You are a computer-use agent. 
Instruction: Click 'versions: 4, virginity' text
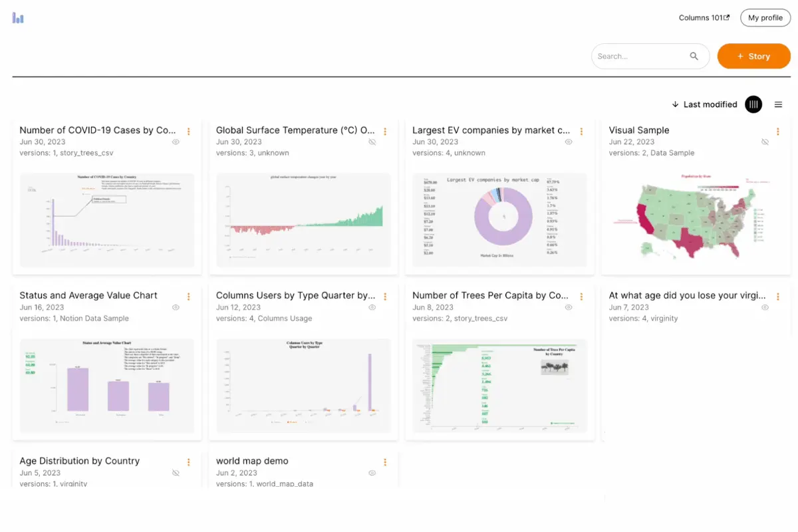644,319
